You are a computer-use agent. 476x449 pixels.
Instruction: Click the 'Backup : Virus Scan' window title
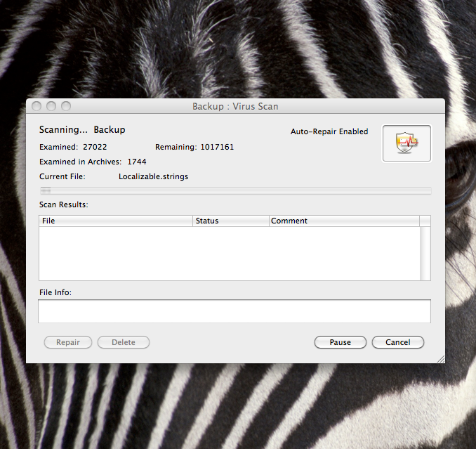pos(235,106)
